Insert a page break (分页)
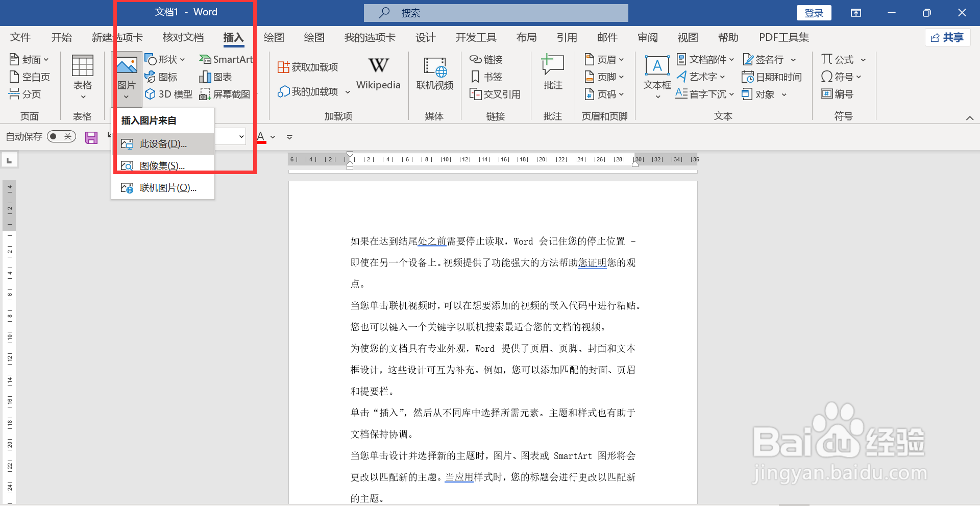Image resolution: width=980 pixels, height=506 pixels. click(25, 94)
